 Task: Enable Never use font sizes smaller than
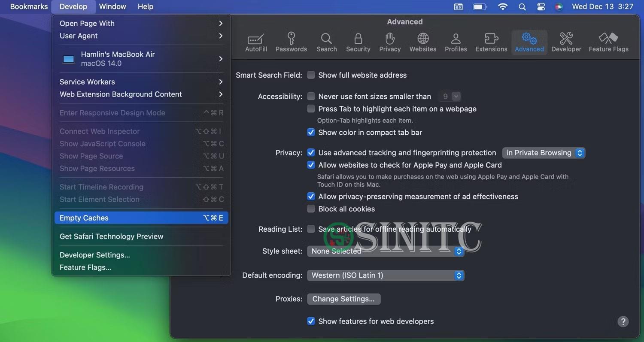pos(311,96)
